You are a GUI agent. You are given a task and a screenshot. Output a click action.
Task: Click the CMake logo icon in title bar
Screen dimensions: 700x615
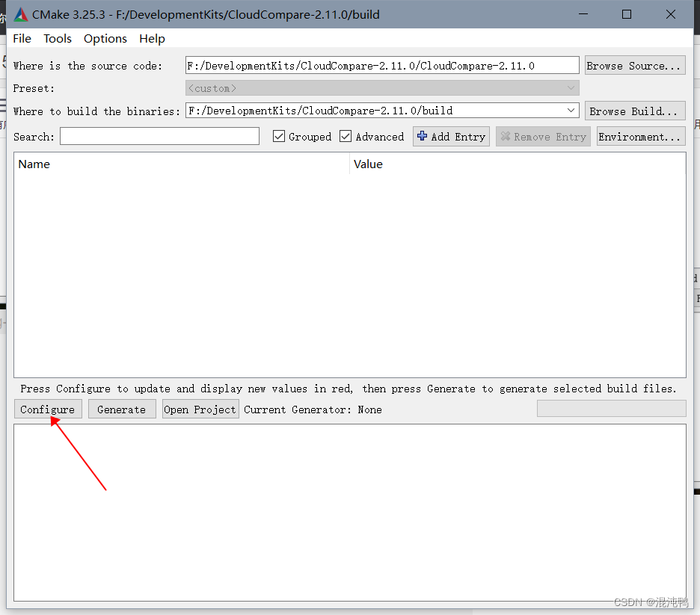20,15
